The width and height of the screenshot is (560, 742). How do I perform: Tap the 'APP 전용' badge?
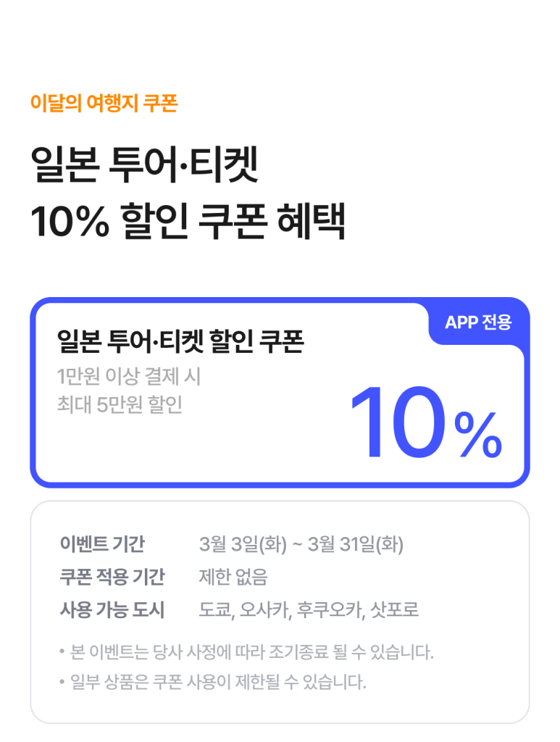(x=478, y=322)
